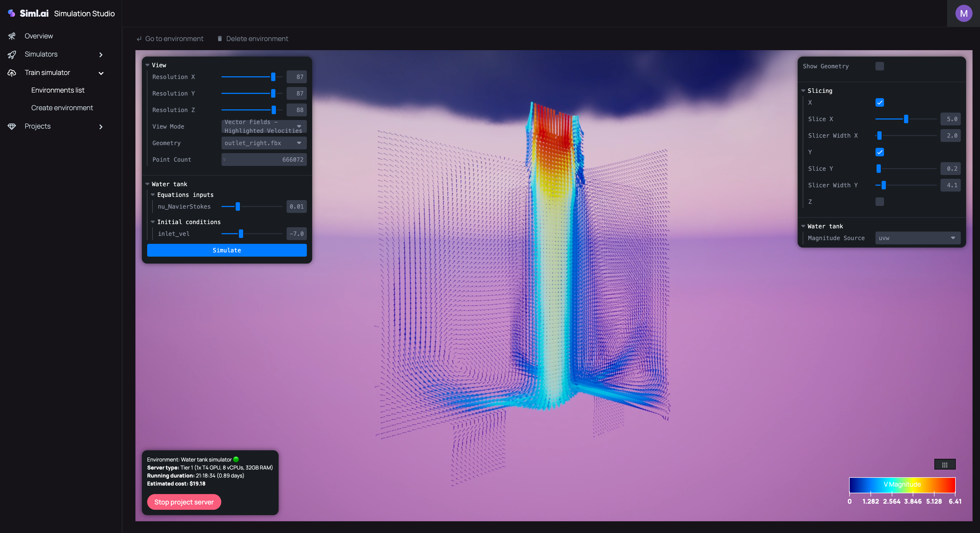Open the Magnitude Source uvw dropdown
The image size is (980, 533).
(917, 238)
